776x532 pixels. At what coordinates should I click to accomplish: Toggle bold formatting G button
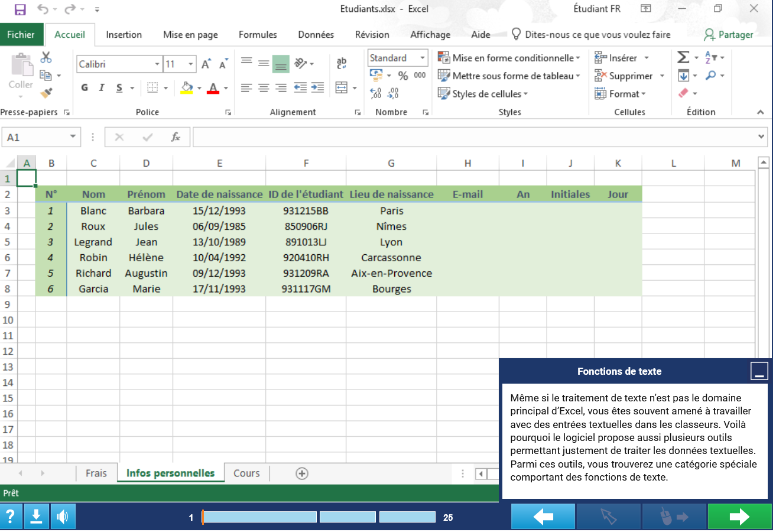tap(85, 88)
